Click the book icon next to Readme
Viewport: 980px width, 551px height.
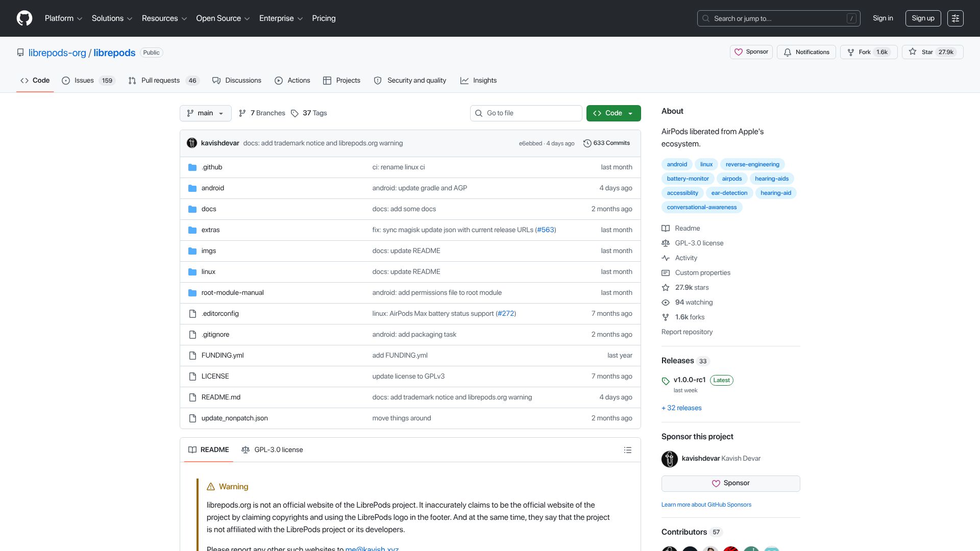(x=666, y=229)
